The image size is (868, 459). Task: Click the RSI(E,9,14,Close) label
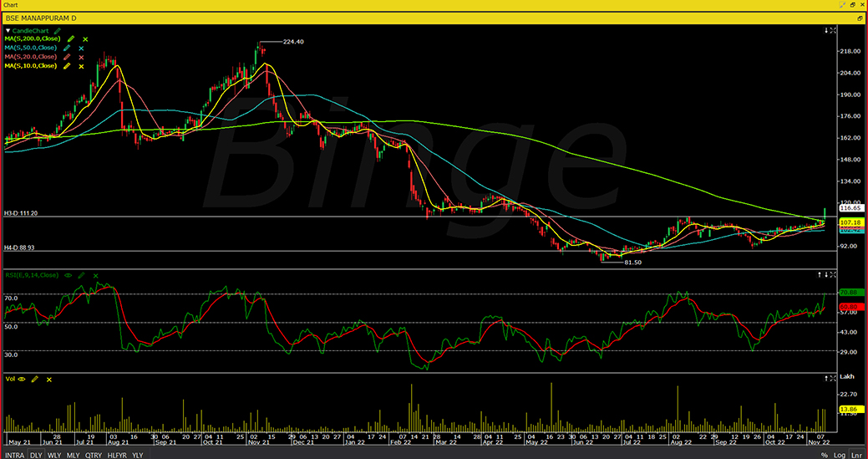(33, 275)
